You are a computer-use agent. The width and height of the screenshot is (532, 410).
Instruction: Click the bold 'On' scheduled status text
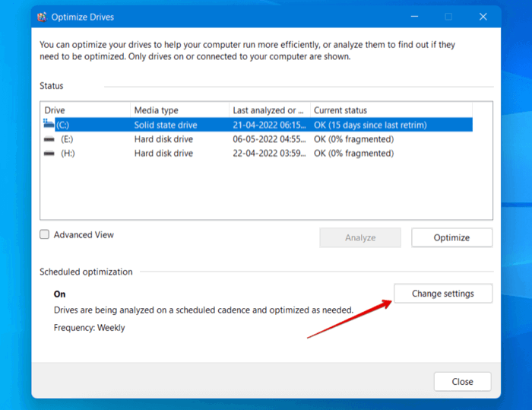click(59, 294)
